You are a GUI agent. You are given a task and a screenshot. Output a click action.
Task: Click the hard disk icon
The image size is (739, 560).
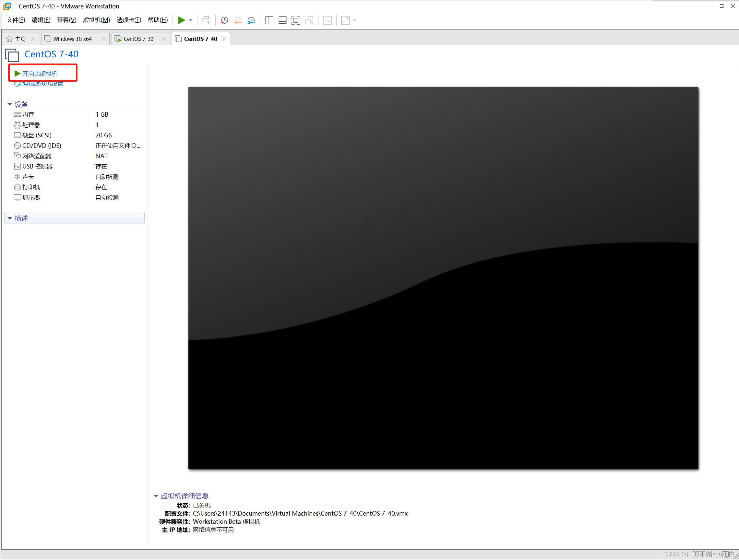tap(18, 135)
